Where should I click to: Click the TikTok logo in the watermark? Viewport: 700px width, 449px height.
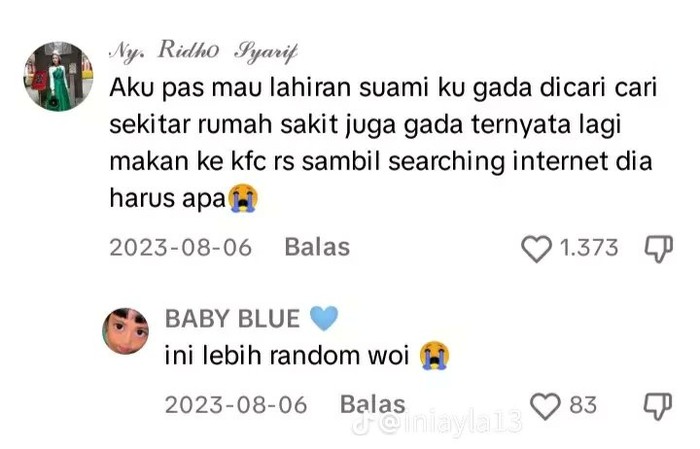[362, 423]
